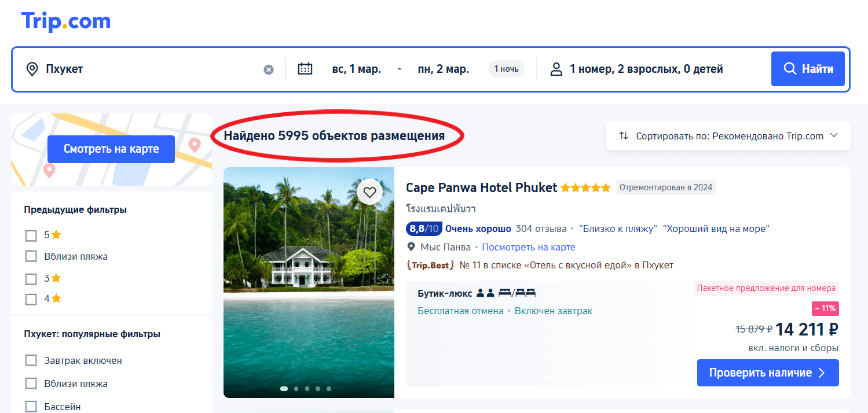Save Cape Panwa Hotel via the heart icon

369,192
